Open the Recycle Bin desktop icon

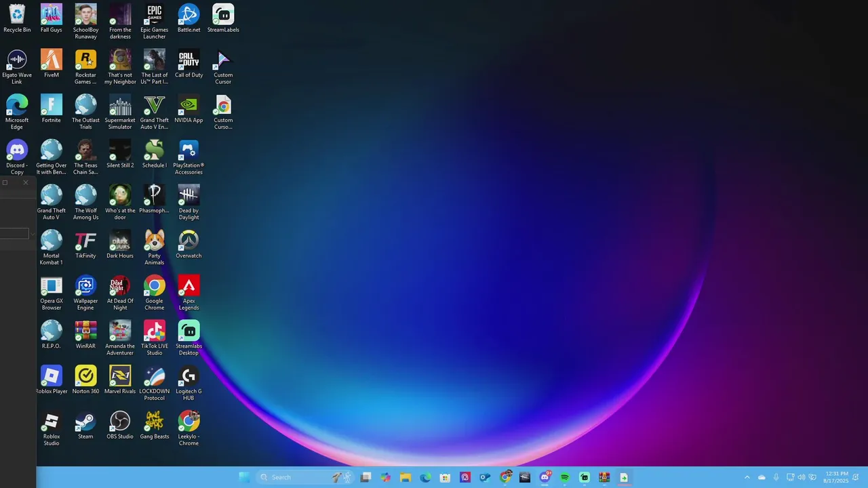coord(17,19)
